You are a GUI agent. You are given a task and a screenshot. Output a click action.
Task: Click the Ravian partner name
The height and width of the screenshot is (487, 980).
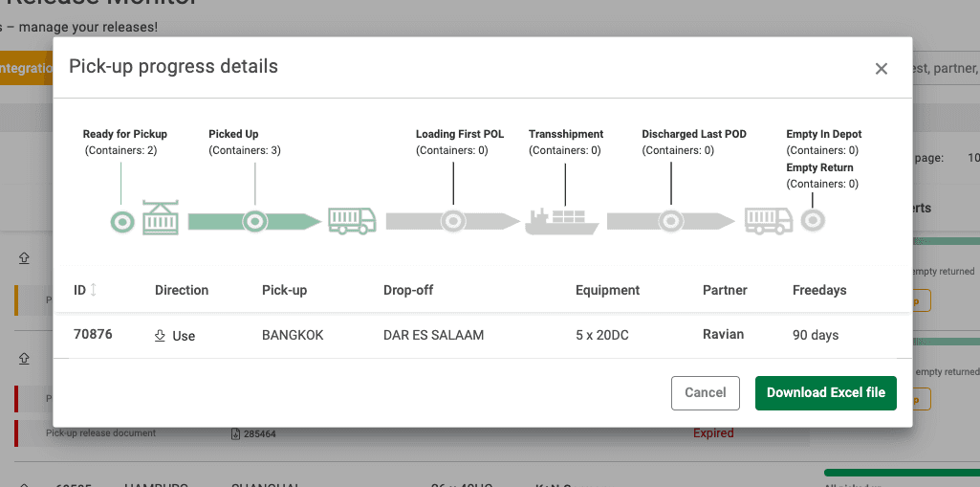coord(723,335)
